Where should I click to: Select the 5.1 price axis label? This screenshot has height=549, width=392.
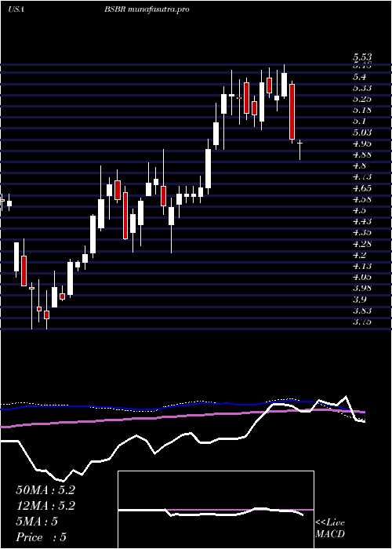pos(360,122)
